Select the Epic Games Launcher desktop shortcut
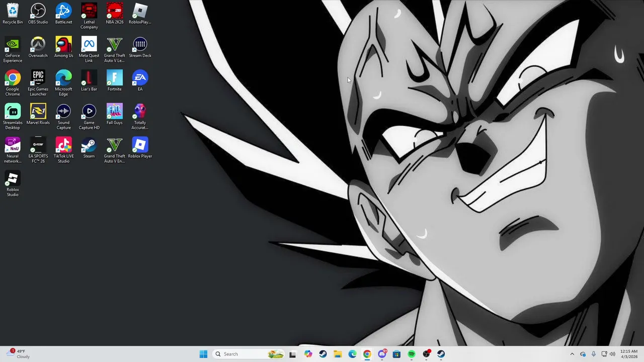 tap(38, 83)
